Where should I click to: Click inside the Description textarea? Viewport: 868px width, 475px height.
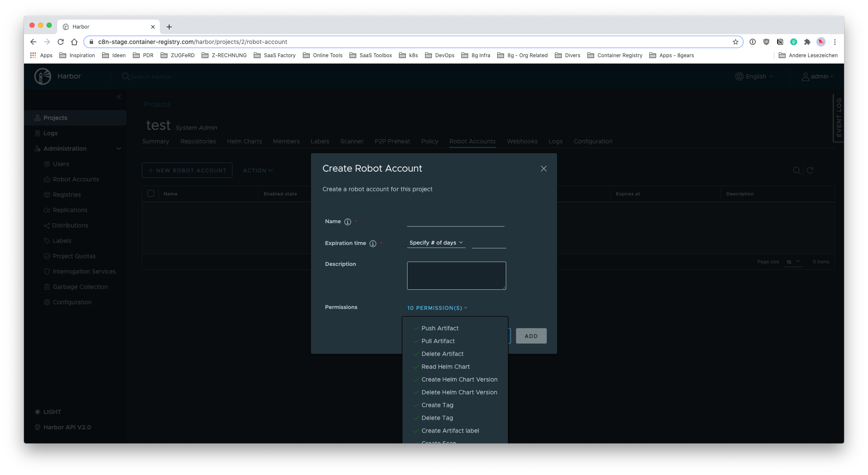pyautogui.click(x=456, y=275)
